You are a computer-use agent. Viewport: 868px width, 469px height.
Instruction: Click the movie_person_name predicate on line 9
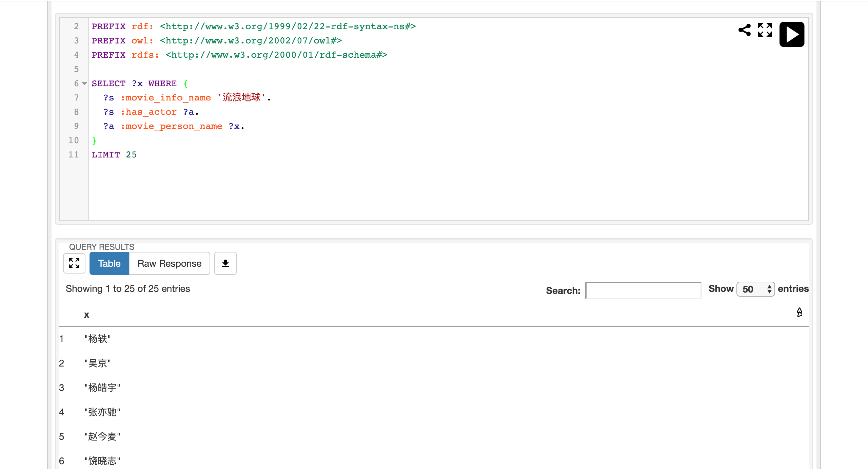point(172,126)
